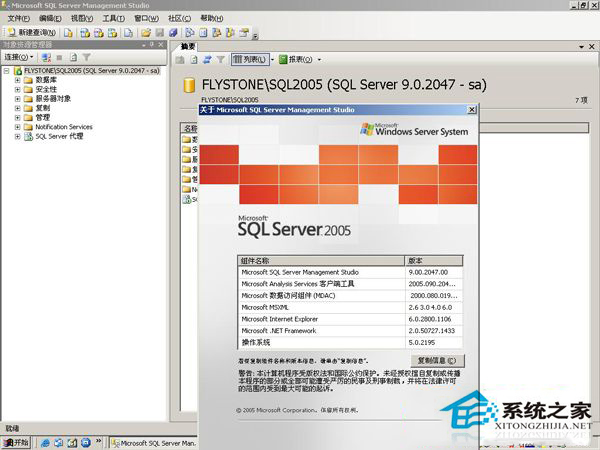This screenshot has width=600, height=450.
Task: Open the 视图(V) menu
Action: (x=82, y=18)
